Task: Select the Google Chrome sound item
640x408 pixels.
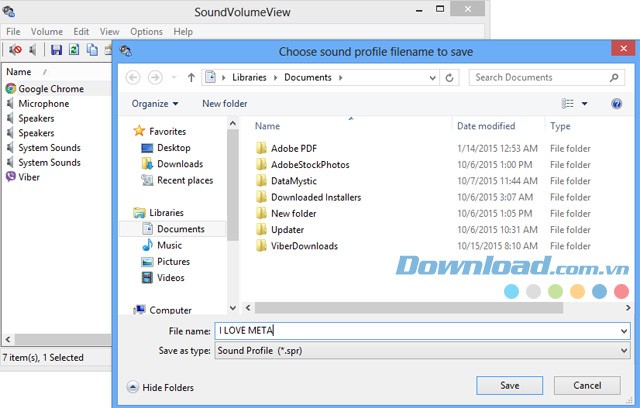Action: pos(50,89)
